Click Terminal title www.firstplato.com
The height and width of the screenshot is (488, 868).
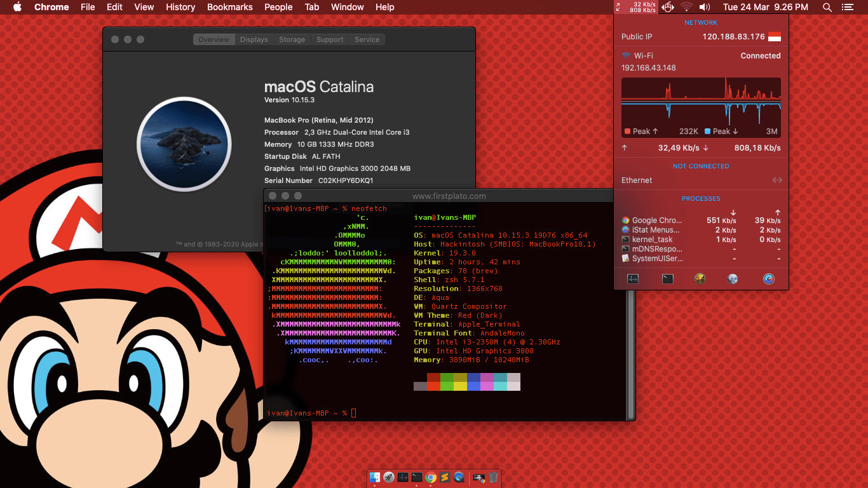tap(449, 196)
